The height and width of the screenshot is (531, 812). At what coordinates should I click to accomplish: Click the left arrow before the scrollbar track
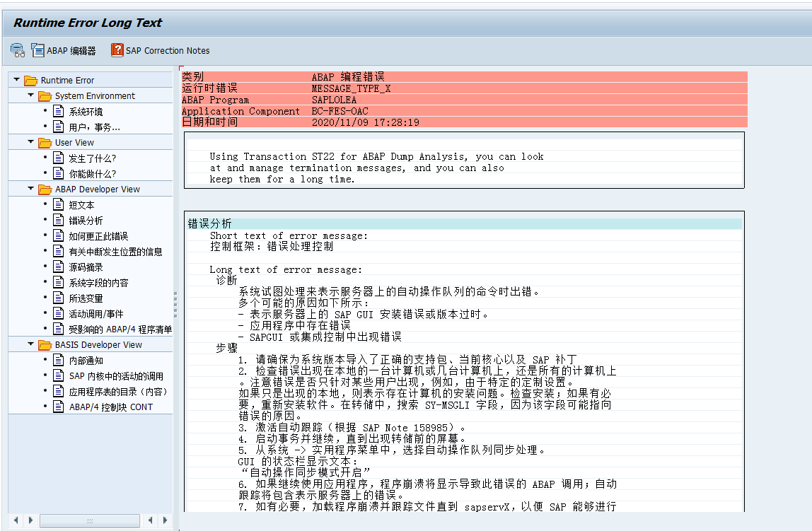tap(16, 520)
